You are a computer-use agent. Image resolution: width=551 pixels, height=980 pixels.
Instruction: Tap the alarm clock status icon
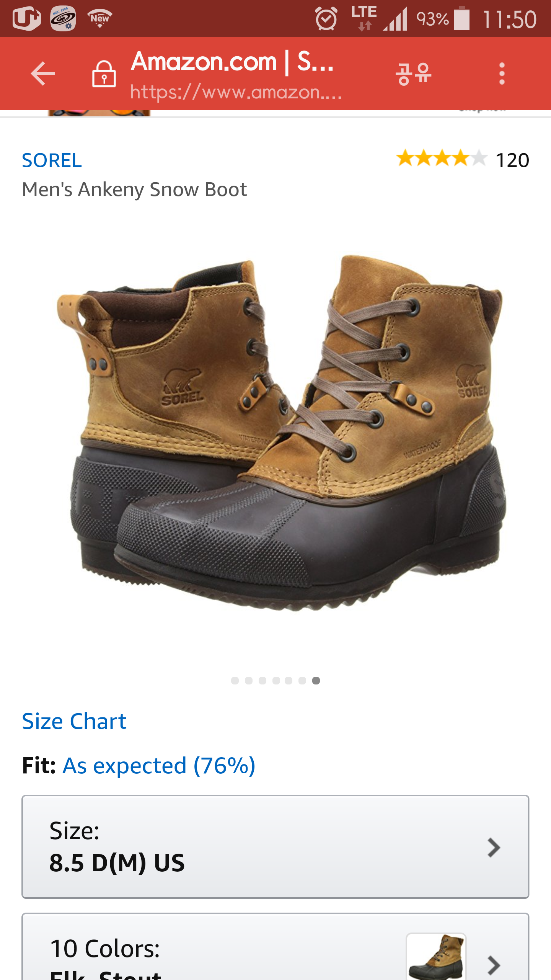(326, 18)
